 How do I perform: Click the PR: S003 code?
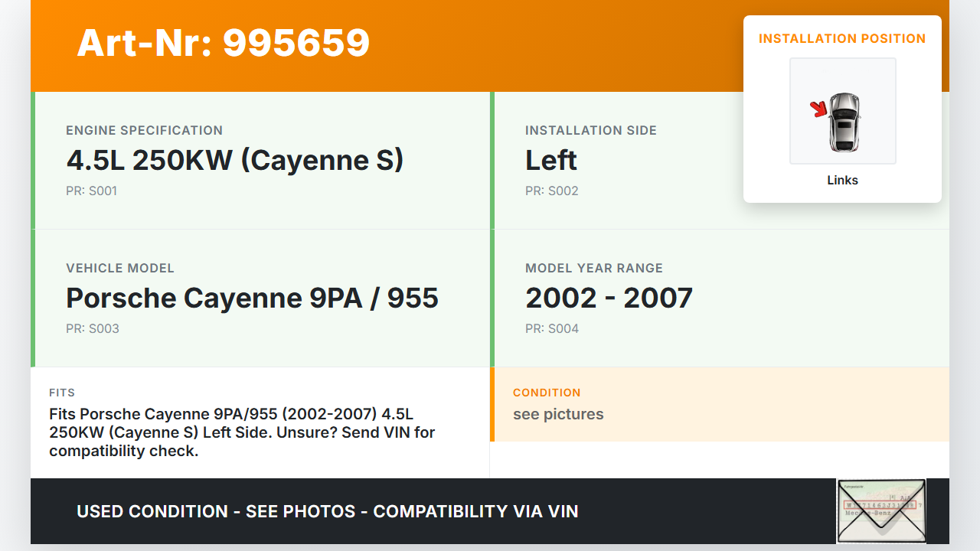(x=92, y=328)
